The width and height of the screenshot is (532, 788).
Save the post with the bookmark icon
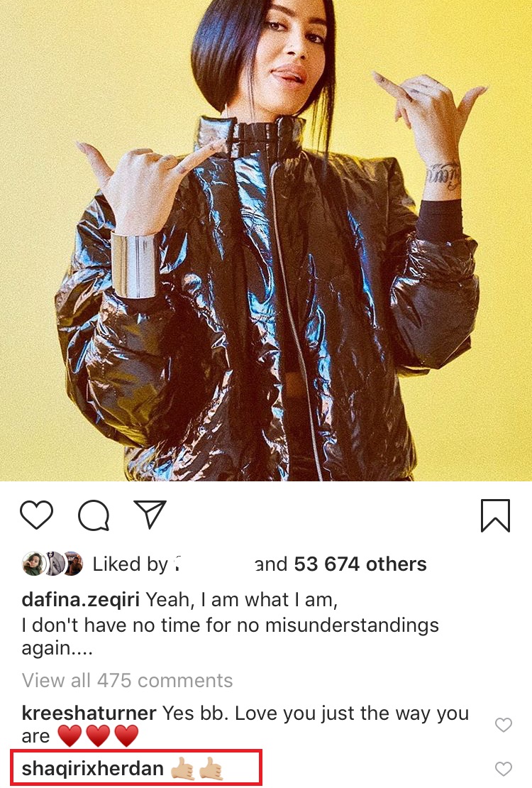pos(495,515)
